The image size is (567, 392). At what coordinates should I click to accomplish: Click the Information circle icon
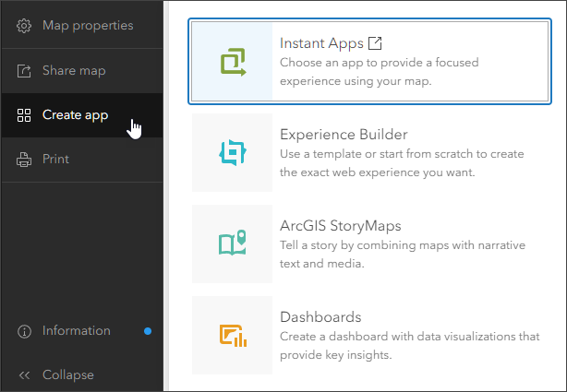24,331
